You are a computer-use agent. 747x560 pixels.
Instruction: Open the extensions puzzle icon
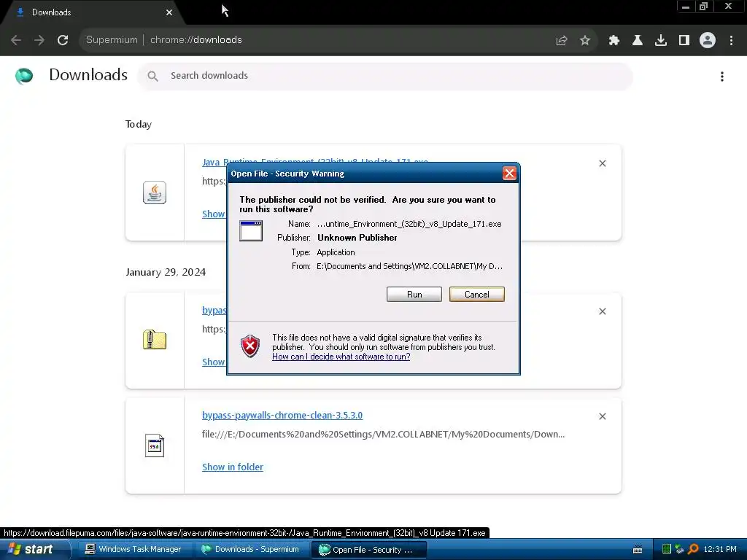(614, 41)
